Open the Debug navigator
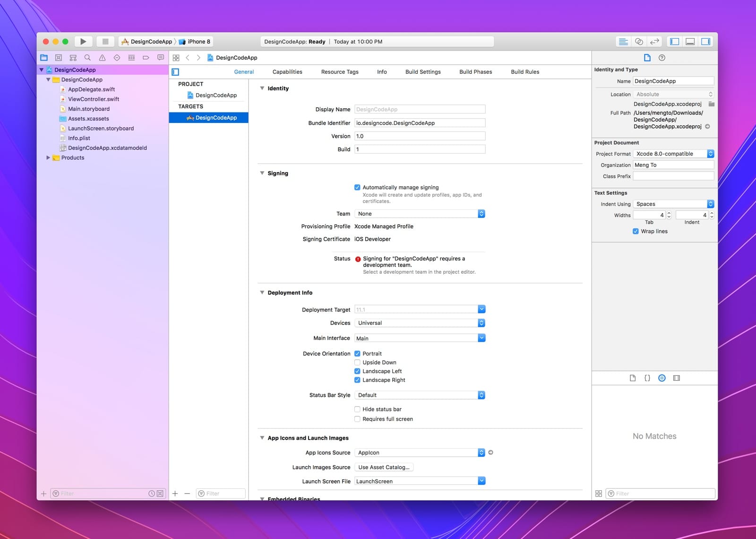Viewport: 756px width, 539px height. 131,58
